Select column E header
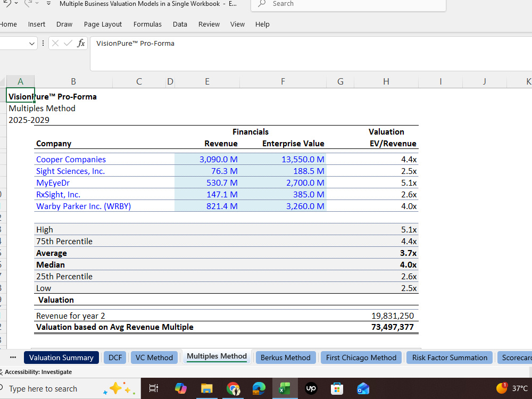 tap(207, 81)
